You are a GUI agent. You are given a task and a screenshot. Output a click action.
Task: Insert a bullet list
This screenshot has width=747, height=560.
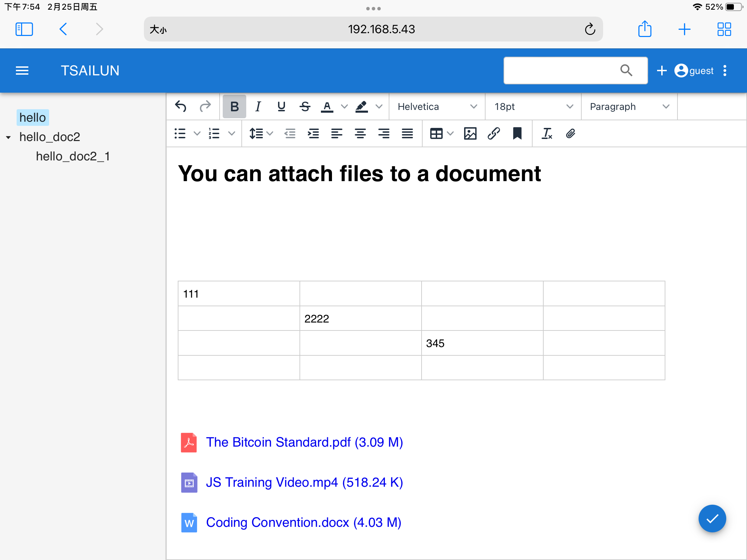(x=180, y=133)
